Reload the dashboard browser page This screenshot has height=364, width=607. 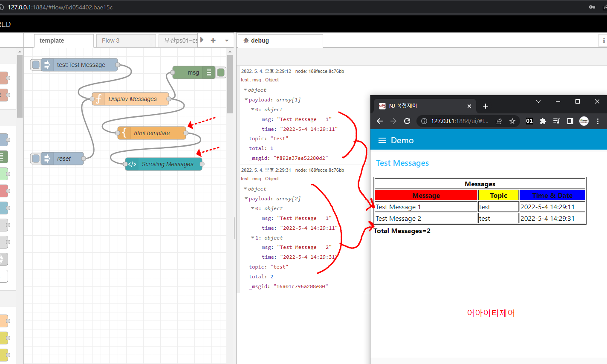pyautogui.click(x=407, y=121)
